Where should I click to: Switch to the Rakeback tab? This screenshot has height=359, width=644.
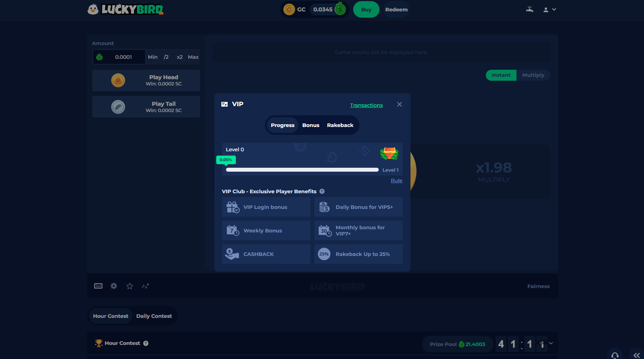pos(340,125)
